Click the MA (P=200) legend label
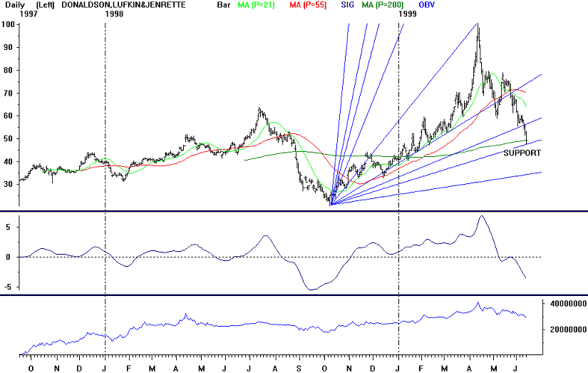Image resolution: width=588 pixels, height=373 pixels. point(383,5)
